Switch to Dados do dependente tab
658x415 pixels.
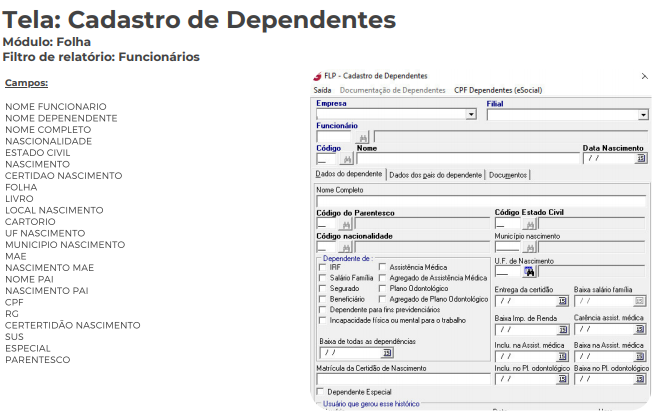coord(349,174)
